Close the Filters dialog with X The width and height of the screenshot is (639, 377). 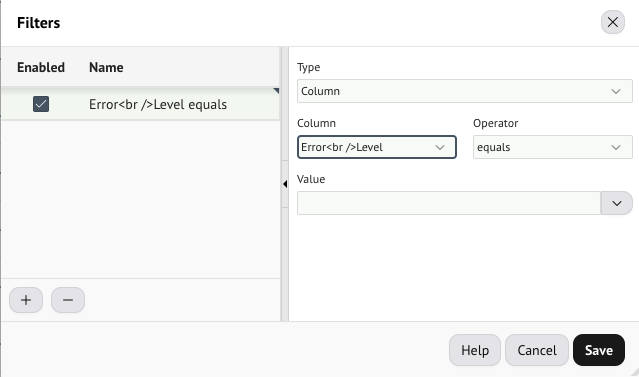tap(613, 22)
